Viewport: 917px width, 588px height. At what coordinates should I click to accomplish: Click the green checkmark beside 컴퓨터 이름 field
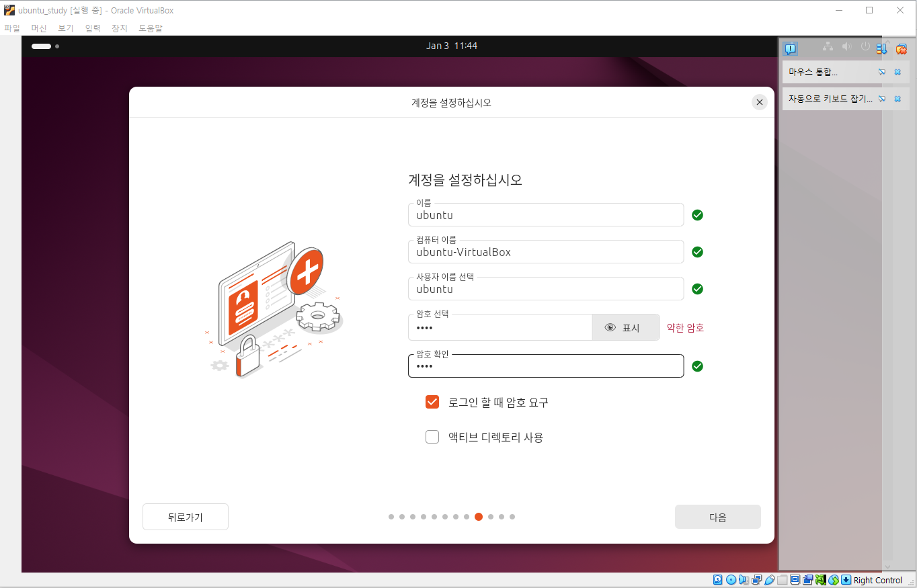tap(698, 252)
